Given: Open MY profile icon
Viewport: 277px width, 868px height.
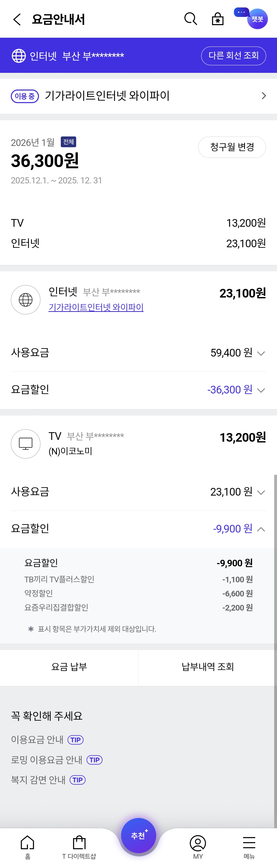Looking at the screenshot, I should (x=198, y=846).
